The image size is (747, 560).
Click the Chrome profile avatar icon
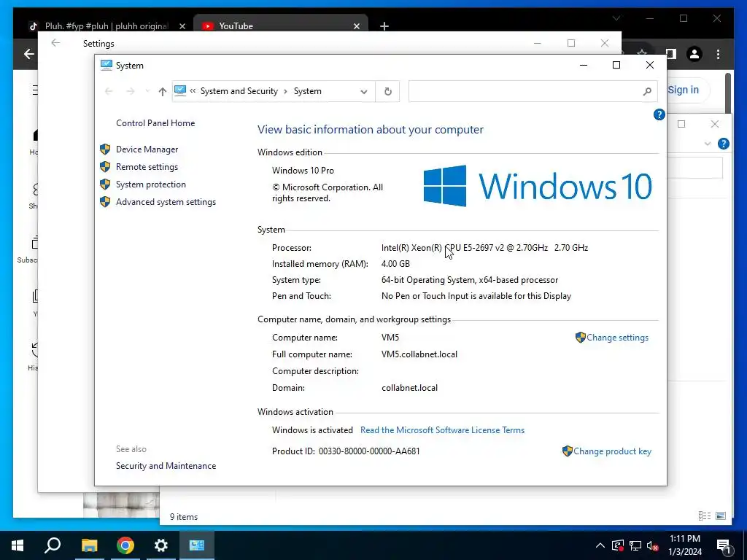(x=694, y=54)
